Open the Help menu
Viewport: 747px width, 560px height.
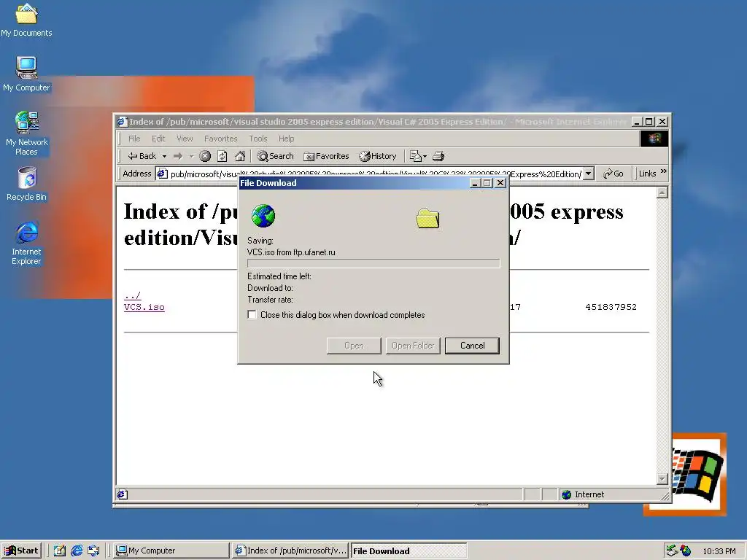tap(286, 139)
